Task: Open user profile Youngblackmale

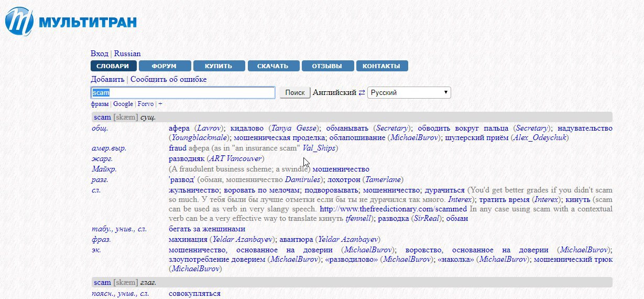Action: tap(199, 138)
